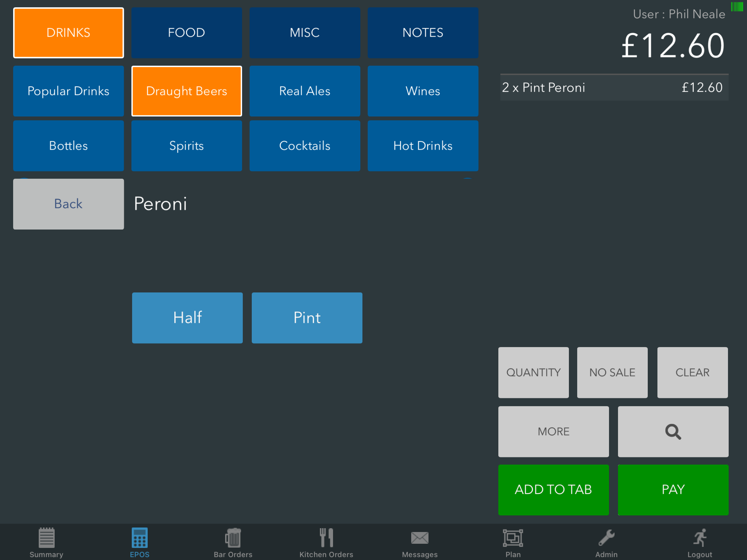Select Bottles subcategory
The height and width of the screenshot is (560, 747).
pyautogui.click(x=68, y=146)
